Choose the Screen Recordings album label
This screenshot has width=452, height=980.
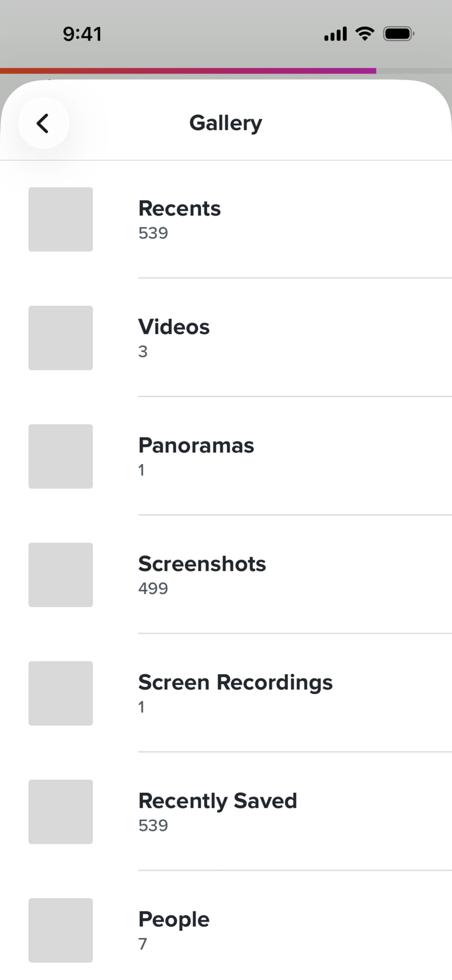coord(235,682)
